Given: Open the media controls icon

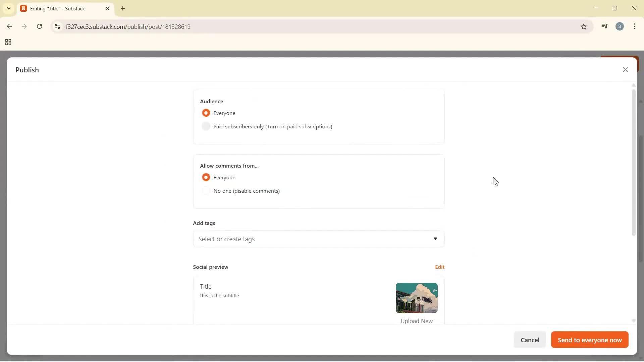Looking at the screenshot, I should (x=605, y=26).
